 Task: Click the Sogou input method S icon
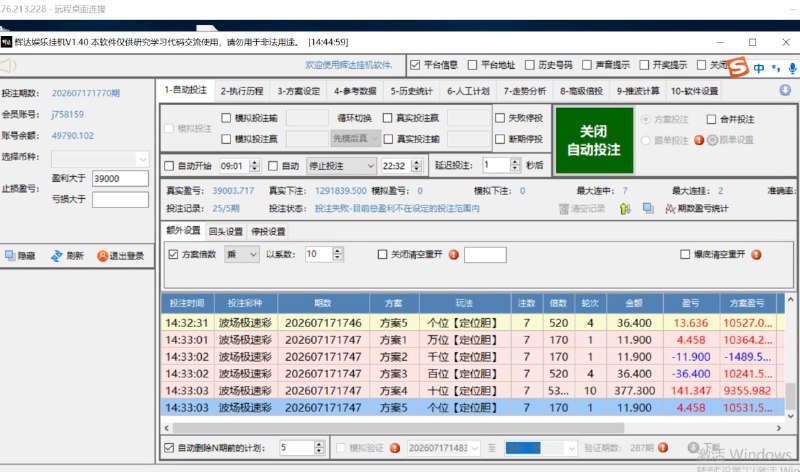click(738, 67)
